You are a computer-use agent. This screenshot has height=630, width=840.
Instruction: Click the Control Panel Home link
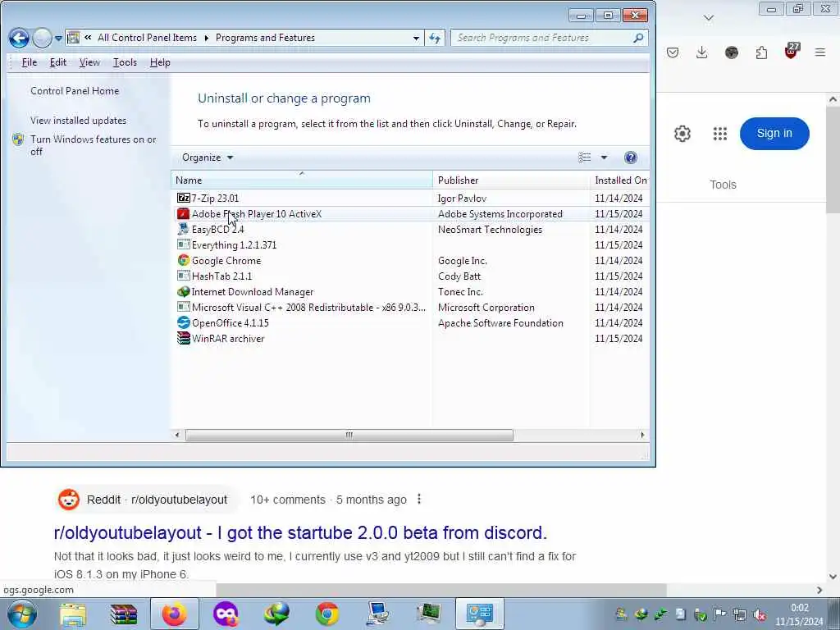75,91
